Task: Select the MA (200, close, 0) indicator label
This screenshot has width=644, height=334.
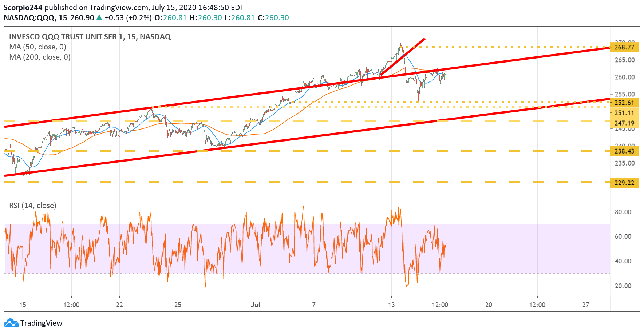Action: click(40, 57)
